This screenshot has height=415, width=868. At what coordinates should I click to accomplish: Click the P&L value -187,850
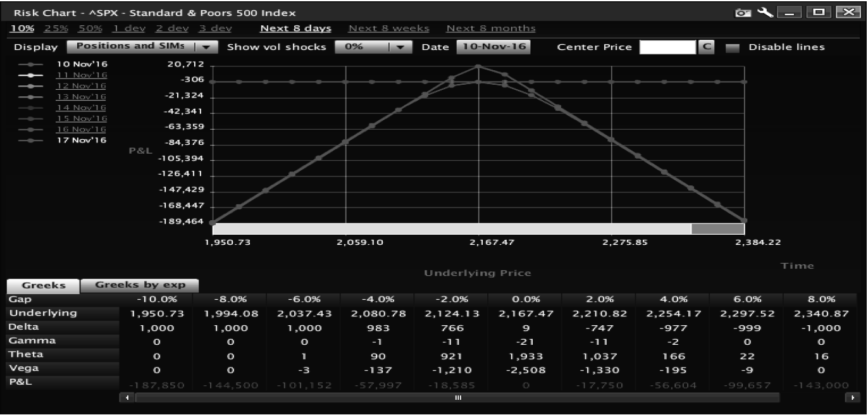click(x=156, y=384)
